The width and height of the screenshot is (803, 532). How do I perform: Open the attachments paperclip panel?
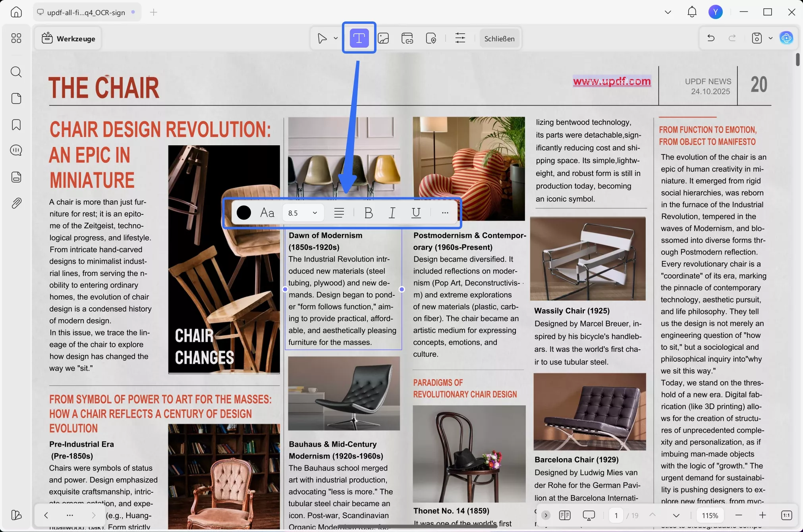coord(16,203)
